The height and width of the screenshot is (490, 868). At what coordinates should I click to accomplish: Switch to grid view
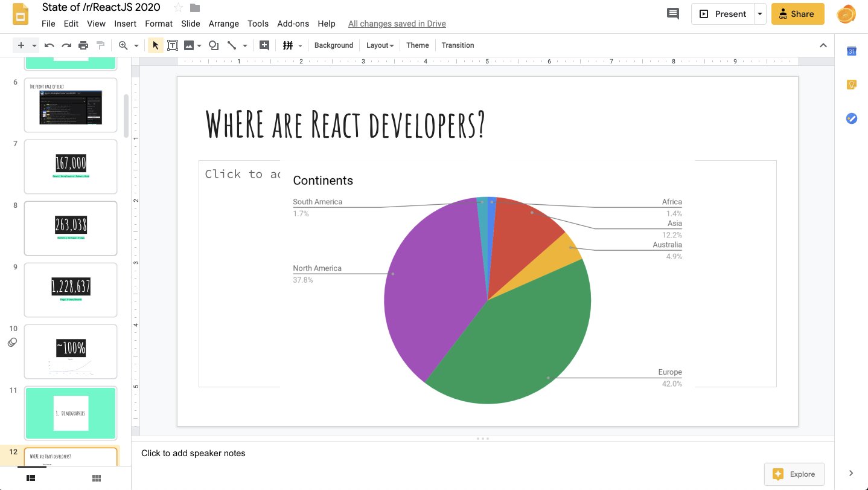click(97, 478)
